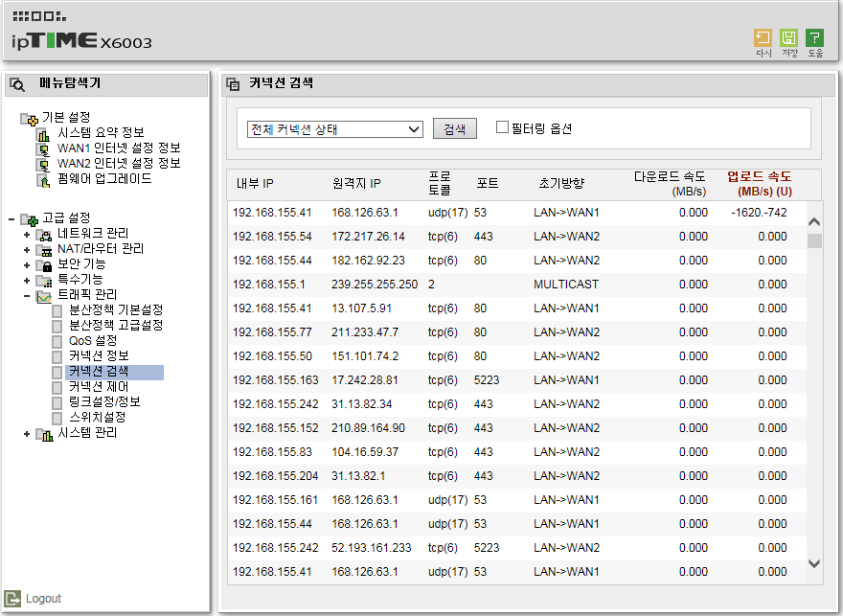
Task: Click the 보안 기능 lock folder icon
Action: click(x=44, y=264)
